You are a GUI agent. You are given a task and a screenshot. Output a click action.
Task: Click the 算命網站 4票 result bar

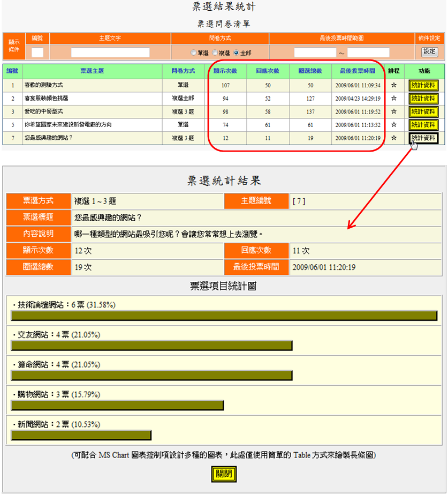click(152, 376)
